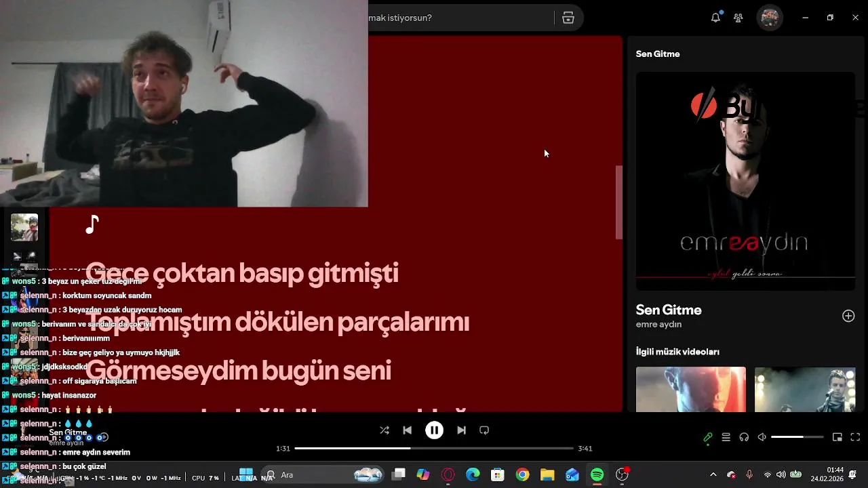Open the Wi-Fi network tray icon
Screen dimensions: 868x488
[x=768, y=475]
